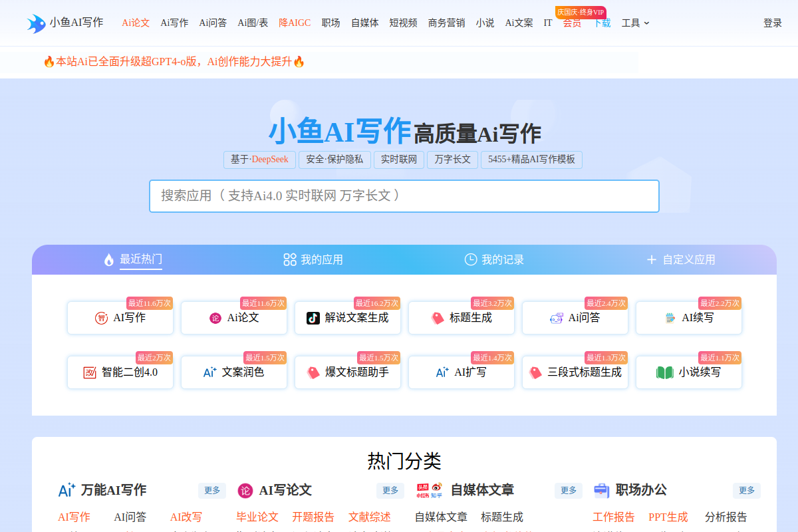Go to 短视频 in the navigation bar
The image size is (798, 532).
[x=404, y=23]
